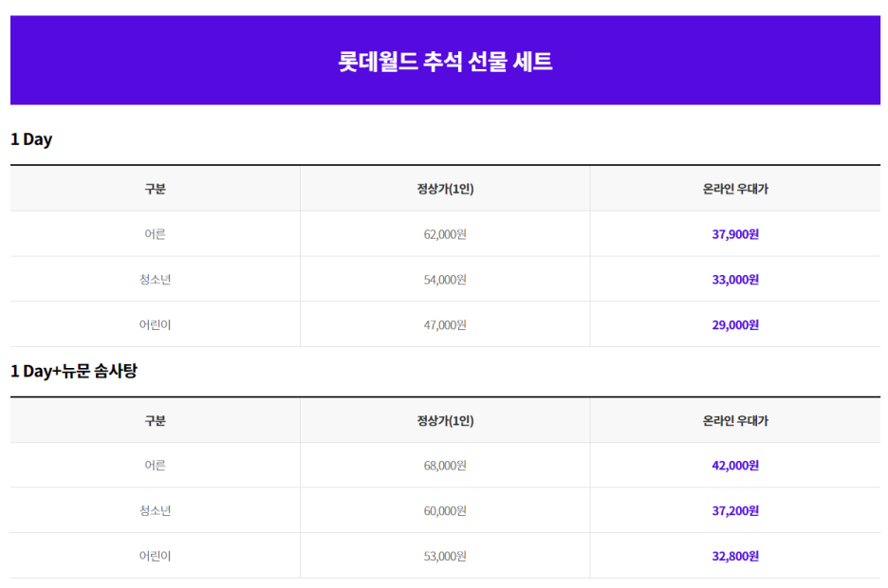The width and height of the screenshot is (888, 588).
Task: Click the 54,000원 regular price cell
Action: pyautogui.click(x=445, y=280)
